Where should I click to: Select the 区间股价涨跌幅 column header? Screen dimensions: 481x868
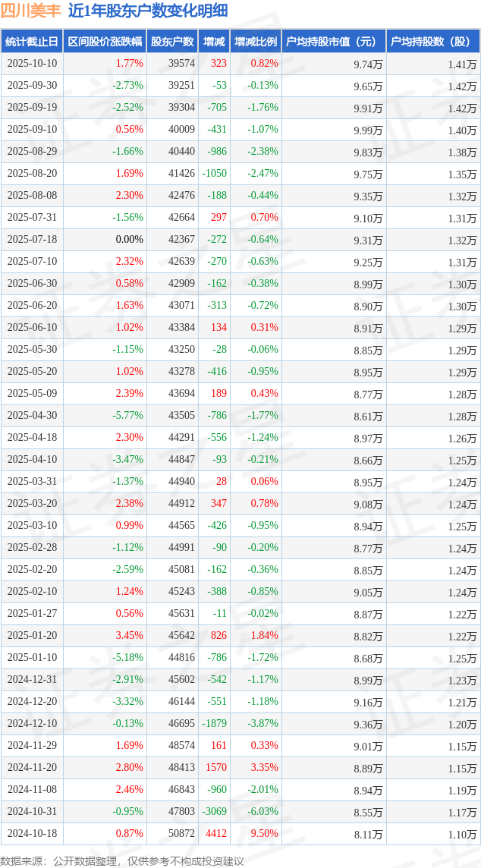coord(104,42)
